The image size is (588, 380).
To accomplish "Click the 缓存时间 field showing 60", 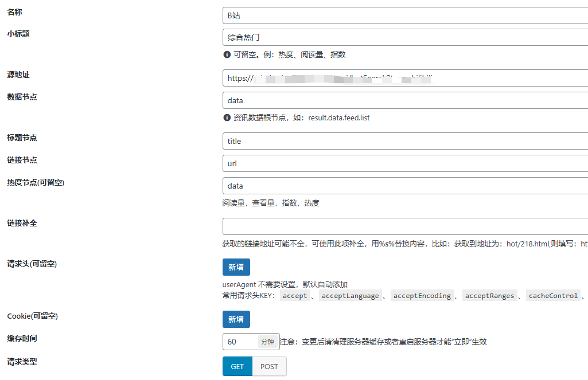I will 240,342.
